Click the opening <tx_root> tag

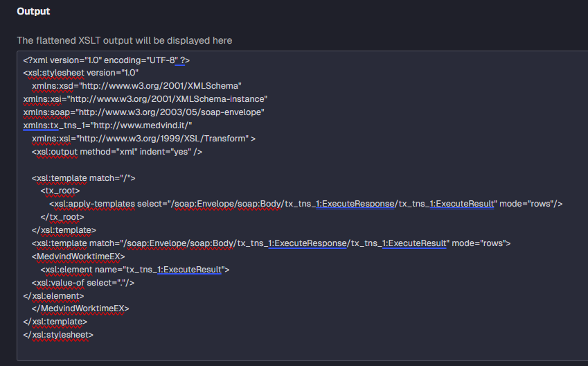coord(60,191)
